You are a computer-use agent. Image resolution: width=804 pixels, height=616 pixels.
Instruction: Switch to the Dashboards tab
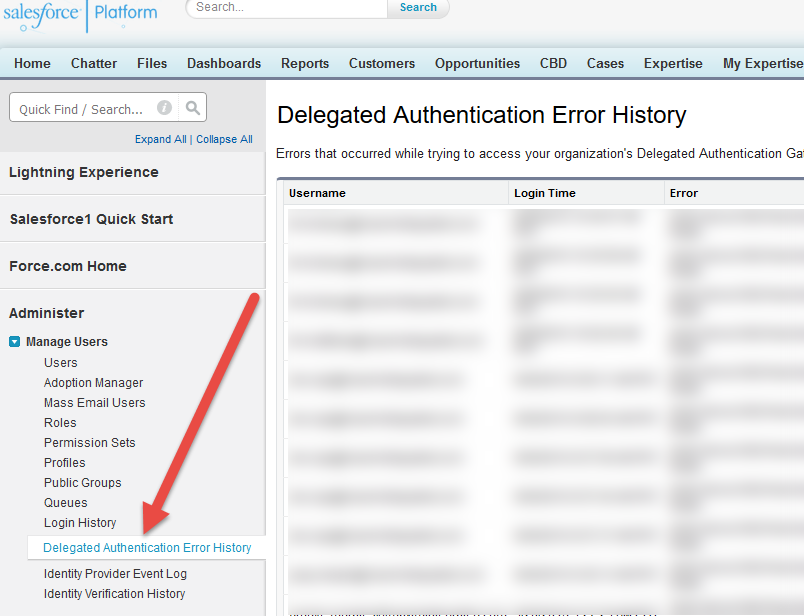[x=223, y=63]
